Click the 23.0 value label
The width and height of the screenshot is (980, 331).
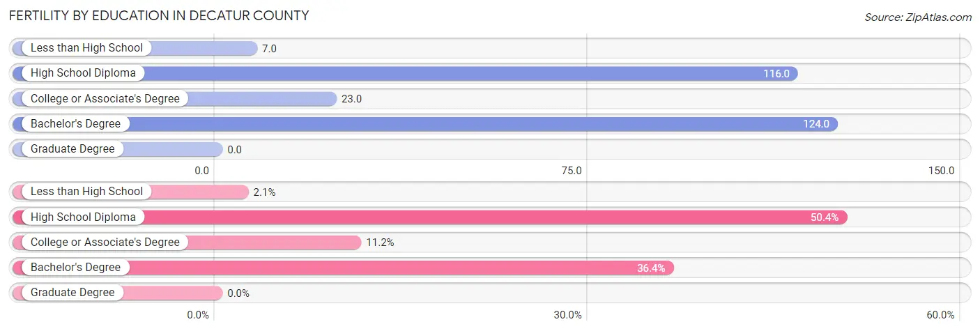351,99
